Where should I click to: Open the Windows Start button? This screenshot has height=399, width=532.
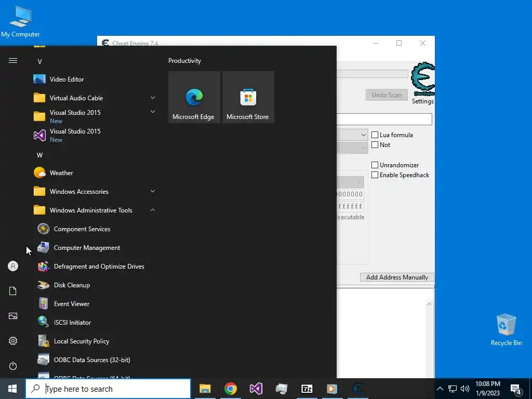[x=12, y=389]
